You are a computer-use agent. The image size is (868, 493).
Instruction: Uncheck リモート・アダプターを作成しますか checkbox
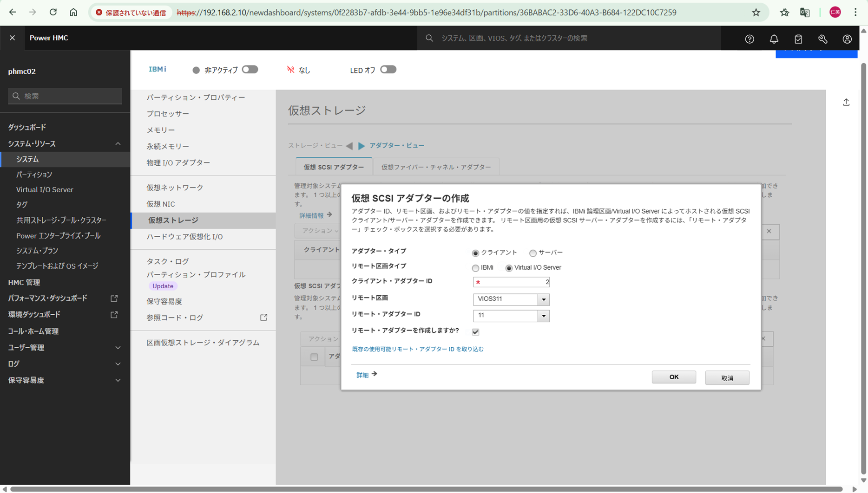(475, 332)
